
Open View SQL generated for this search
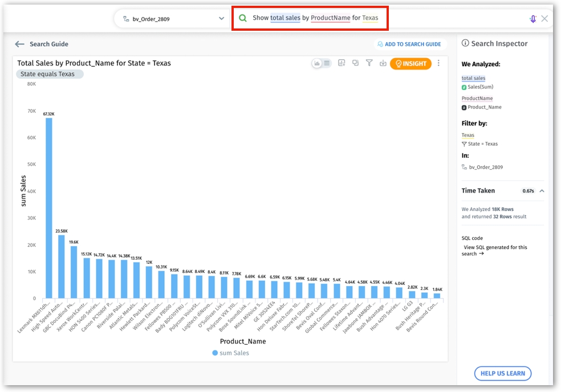(x=495, y=250)
